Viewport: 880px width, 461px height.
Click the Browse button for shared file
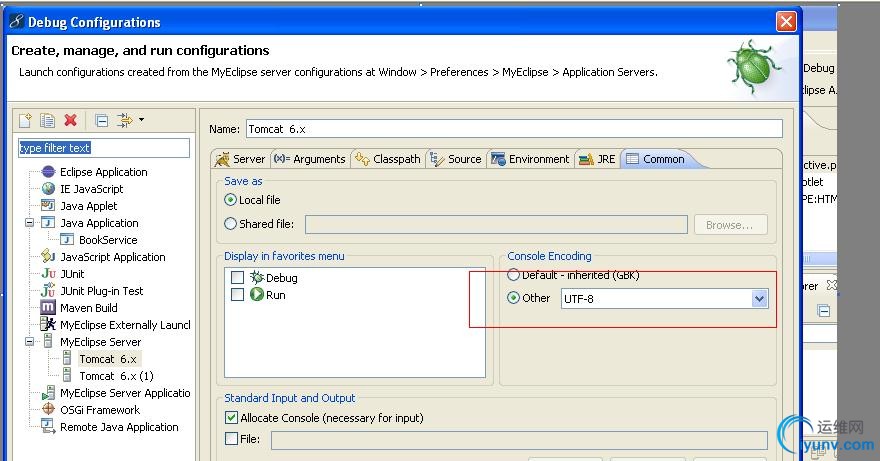[730, 225]
